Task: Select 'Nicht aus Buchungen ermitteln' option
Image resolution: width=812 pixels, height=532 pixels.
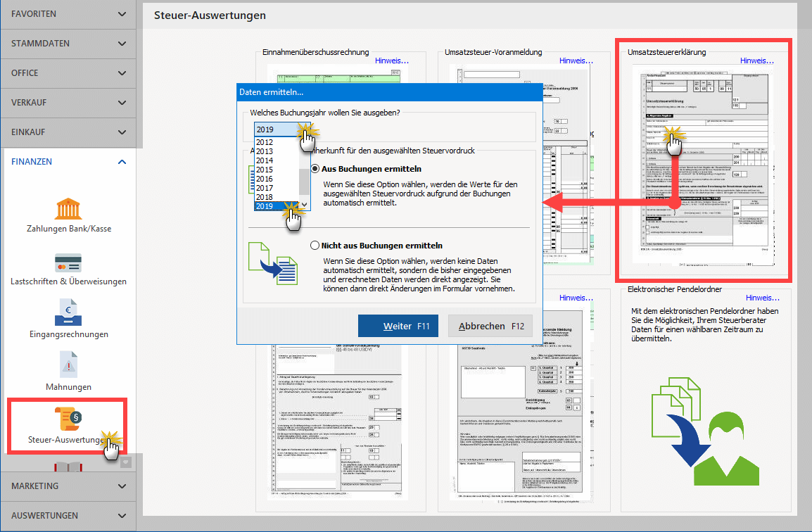Action: [315, 246]
